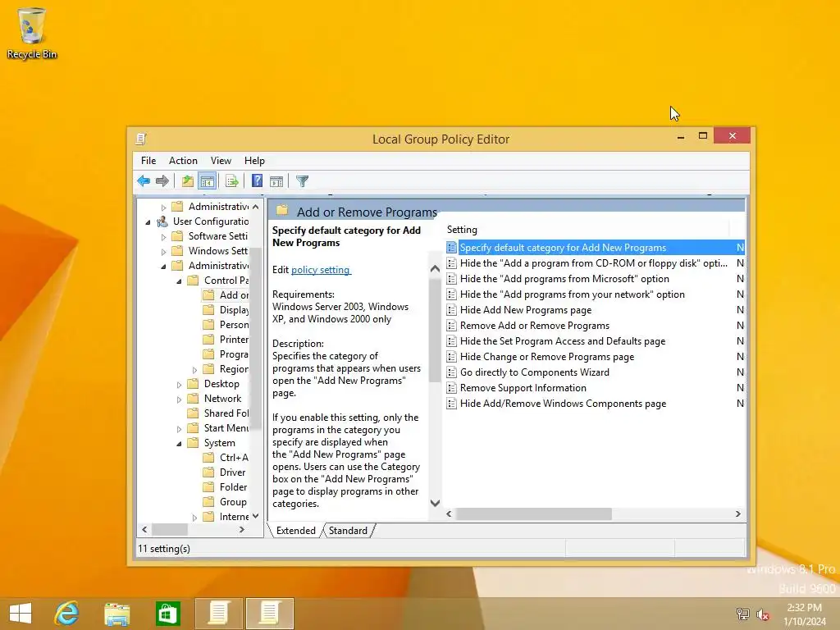This screenshot has height=630, width=840.
Task: Select Specify default category for Add New Programs row
Action: point(595,248)
